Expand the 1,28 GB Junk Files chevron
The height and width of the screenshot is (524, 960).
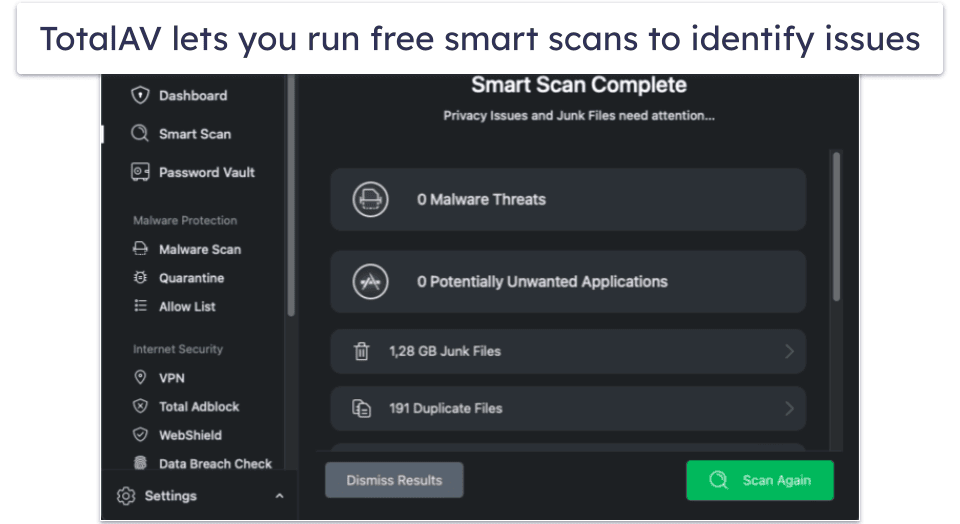tap(789, 351)
